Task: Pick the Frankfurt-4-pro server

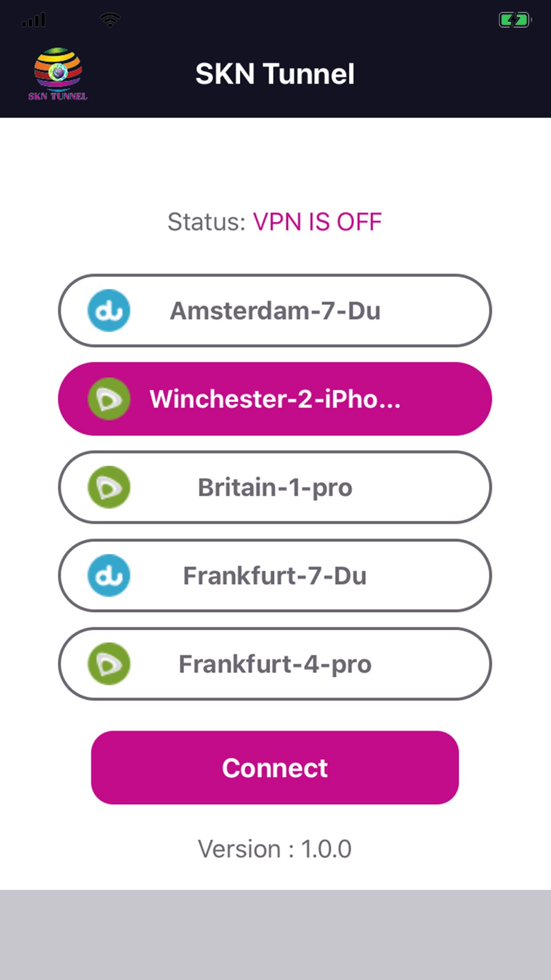Action: [x=275, y=664]
